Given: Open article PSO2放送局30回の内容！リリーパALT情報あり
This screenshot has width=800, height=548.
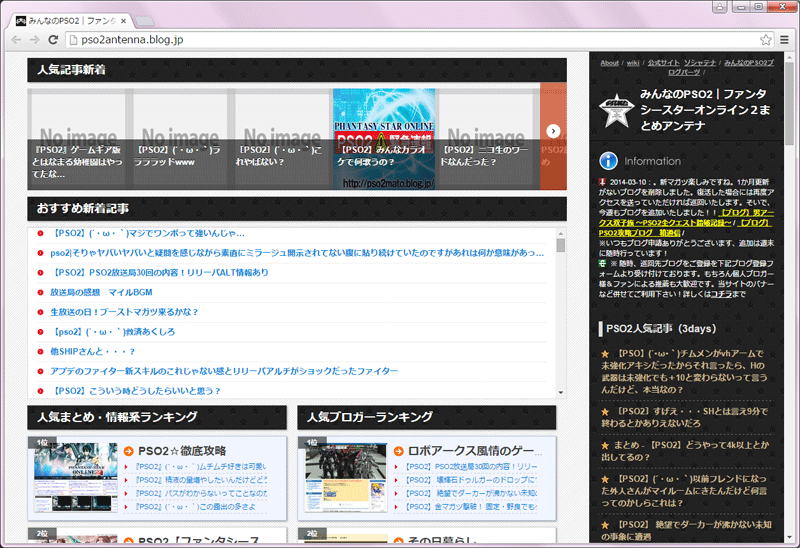Looking at the screenshot, I should tap(159, 272).
